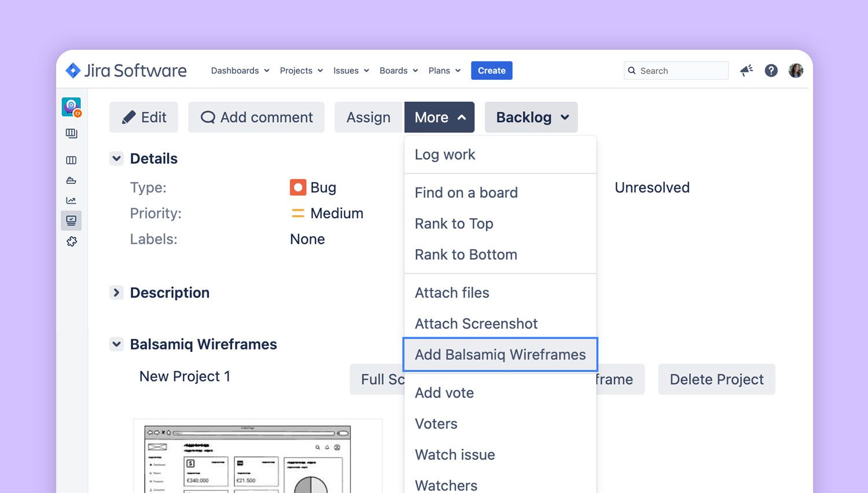Open the user profile avatar
Viewport: 868px width, 493px height.
pyautogui.click(x=796, y=71)
